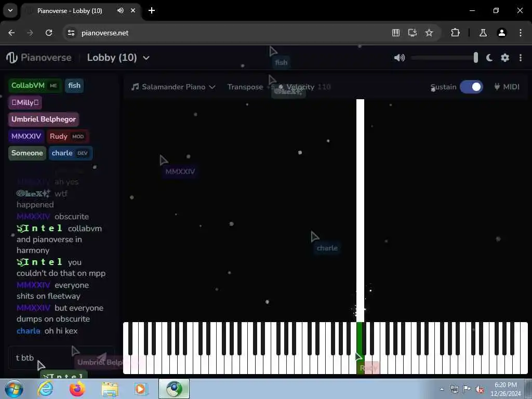Close the Pianoverse - Lobby tab

click(133, 10)
